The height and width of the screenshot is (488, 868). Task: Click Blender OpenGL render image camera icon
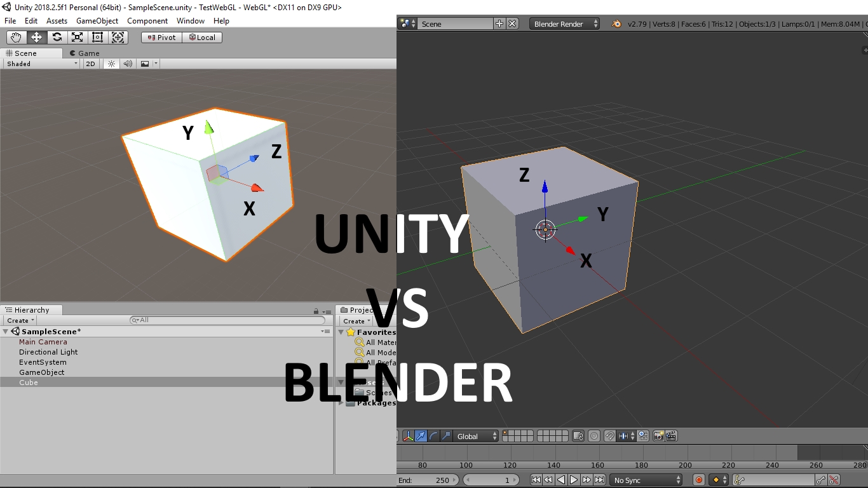[x=658, y=436]
